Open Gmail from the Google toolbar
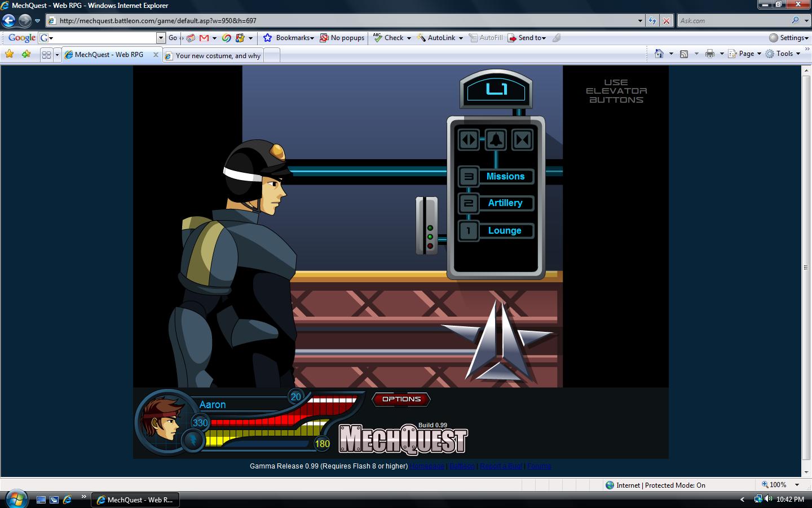Viewport: 812px width, 508px height. pos(204,38)
